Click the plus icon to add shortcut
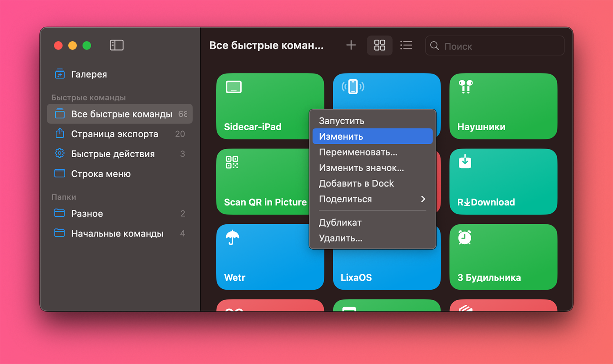 (x=351, y=45)
